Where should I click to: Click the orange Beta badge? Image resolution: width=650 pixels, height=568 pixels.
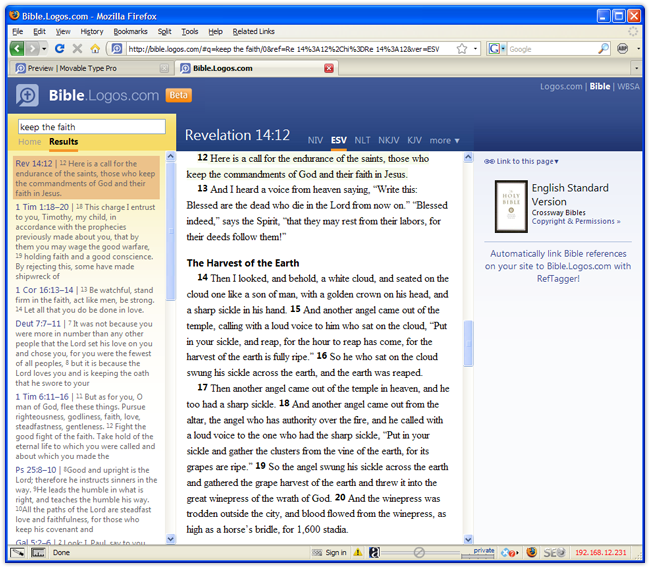(178, 95)
